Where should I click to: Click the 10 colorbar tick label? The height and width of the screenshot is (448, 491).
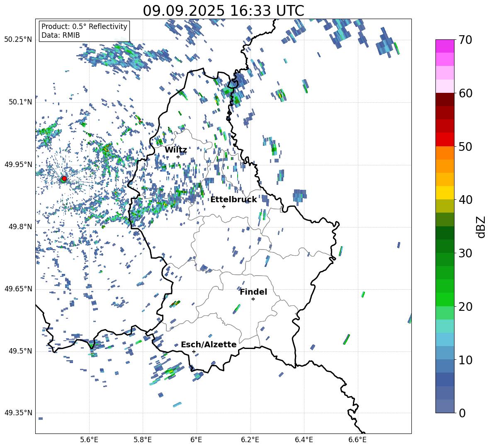465,360
